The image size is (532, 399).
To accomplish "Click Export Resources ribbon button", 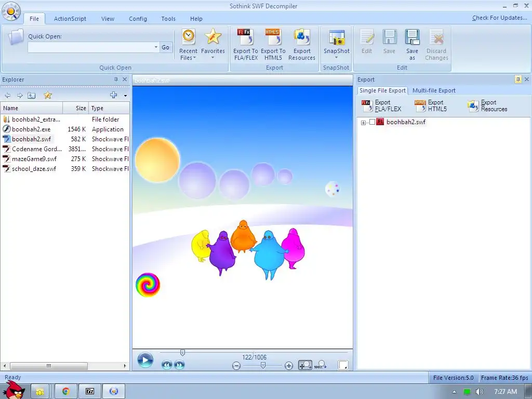I will [x=302, y=45].
